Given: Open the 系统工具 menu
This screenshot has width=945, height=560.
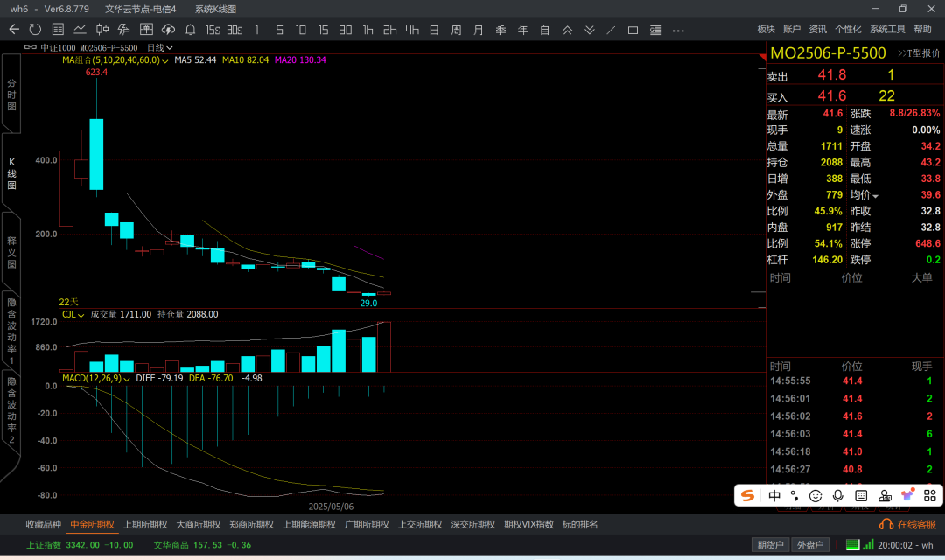Looking at the screenshot, I should coord(888,29).
